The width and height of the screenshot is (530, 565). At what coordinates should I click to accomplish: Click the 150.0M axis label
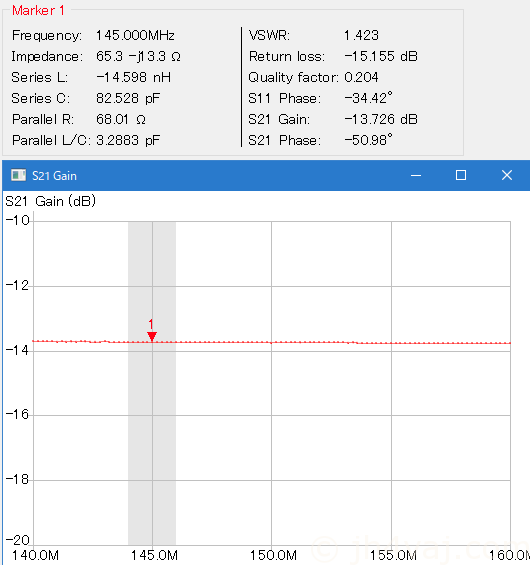[273, 555]
